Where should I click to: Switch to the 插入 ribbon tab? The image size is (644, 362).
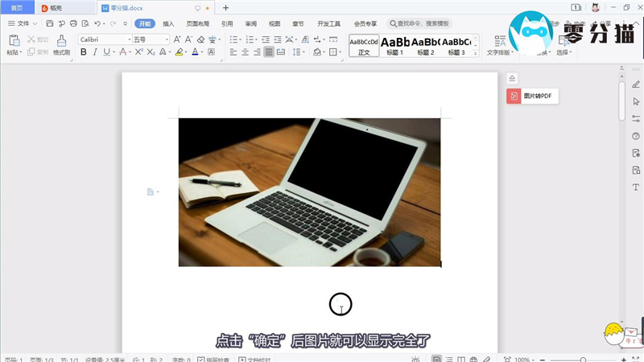[x=168, y=24]
